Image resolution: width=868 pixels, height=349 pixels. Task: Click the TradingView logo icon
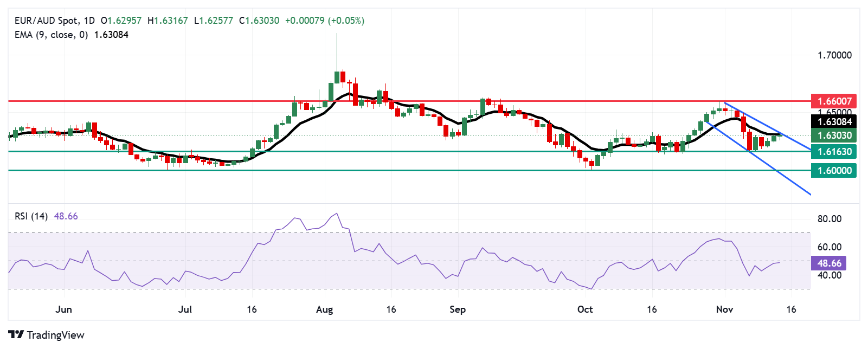(16, 334)
